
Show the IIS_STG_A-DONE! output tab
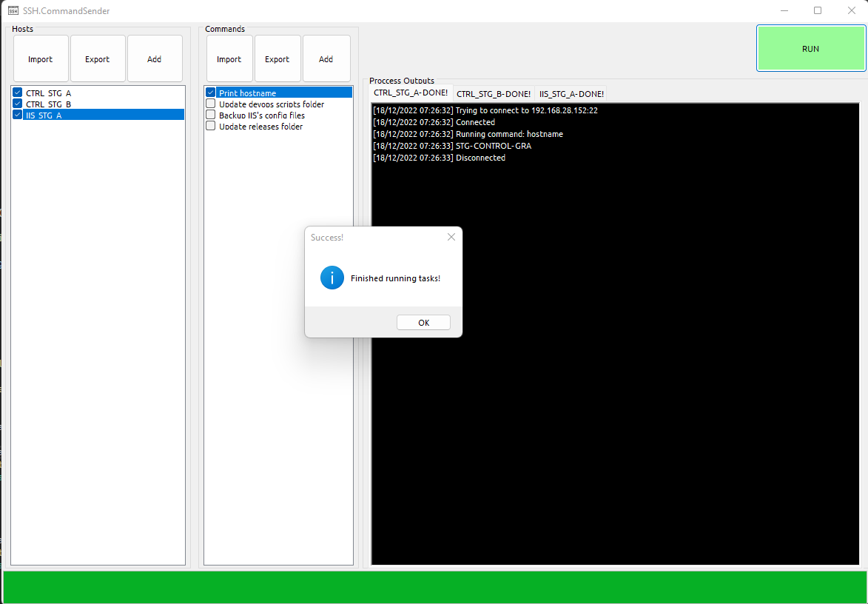click(571, 93)
